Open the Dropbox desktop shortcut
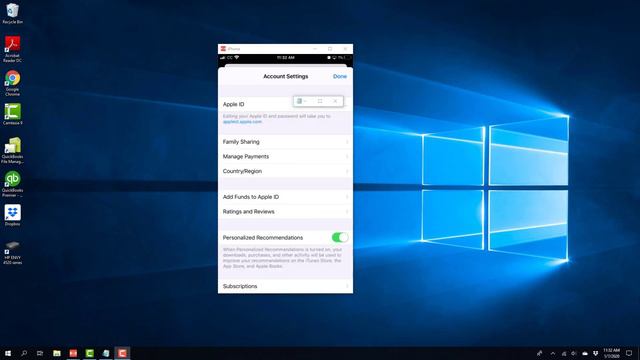The image size is (640, 360). (12, 215)
